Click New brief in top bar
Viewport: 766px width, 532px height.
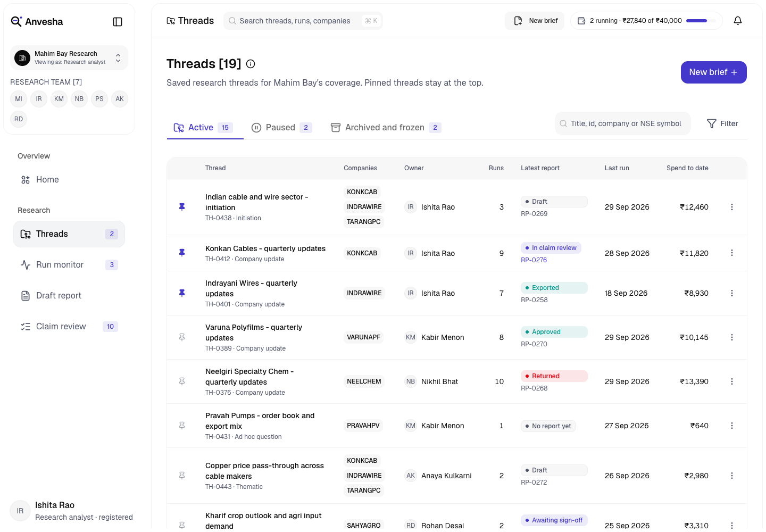click(x=535, y=21)
